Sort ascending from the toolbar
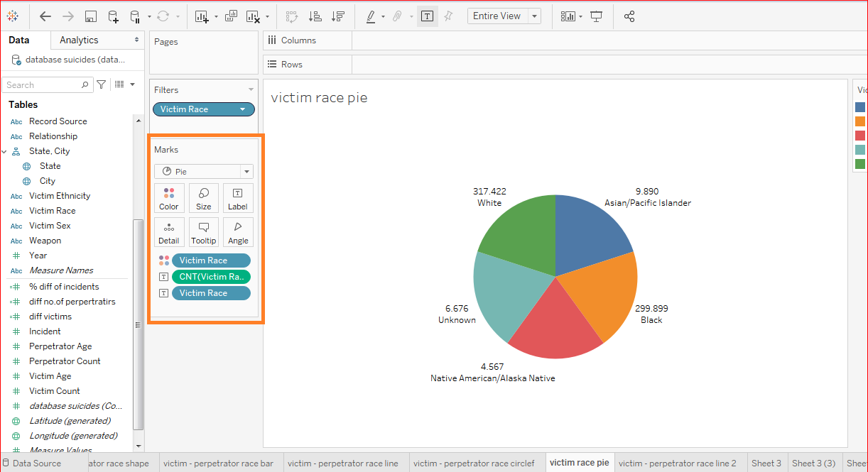The image size is (868, 472). [315, 16]
